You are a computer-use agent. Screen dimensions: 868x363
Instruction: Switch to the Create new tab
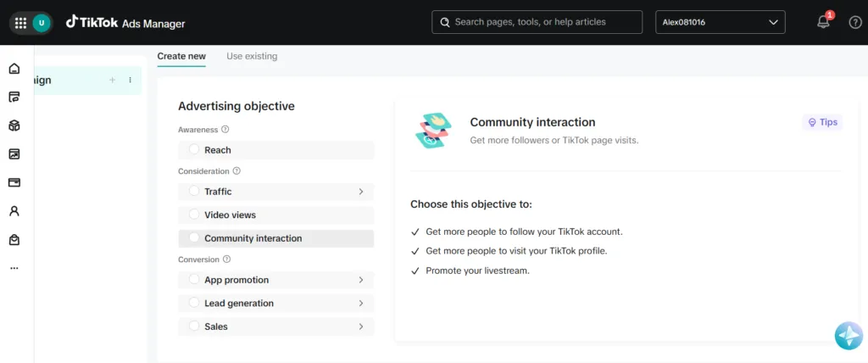point(181,56)
